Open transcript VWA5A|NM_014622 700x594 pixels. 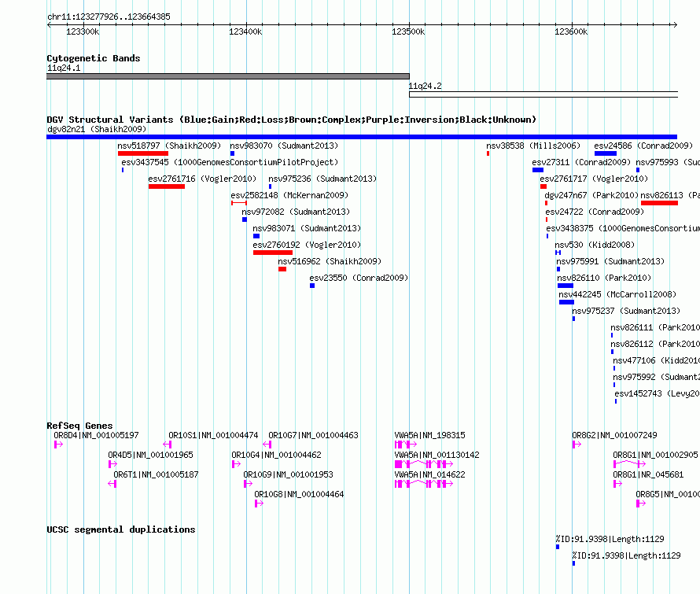429,474
